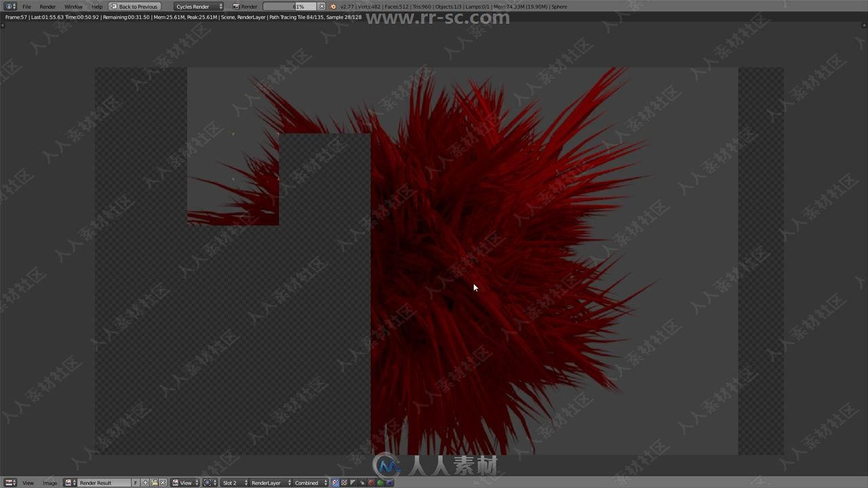Click the 'Faces:512' statistic in the header
Image resolution: width=868 pixels, height=488 pixels.
click(x=397, y=7)
